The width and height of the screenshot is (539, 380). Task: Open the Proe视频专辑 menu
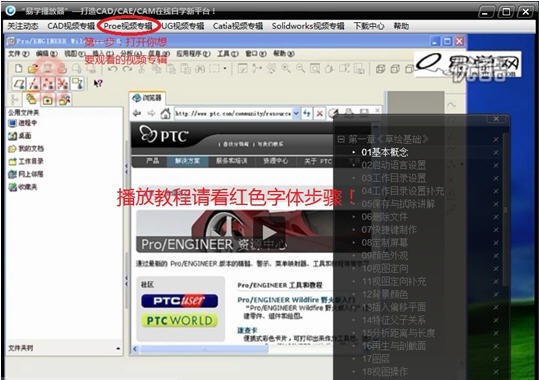(128, 26)
